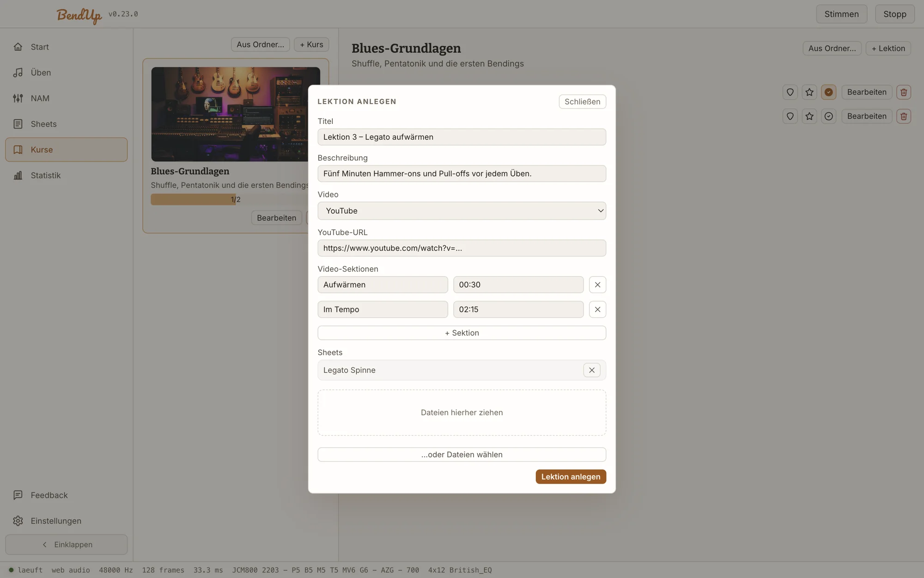
Task: Click the Stopp button
Action: (895, 14)
